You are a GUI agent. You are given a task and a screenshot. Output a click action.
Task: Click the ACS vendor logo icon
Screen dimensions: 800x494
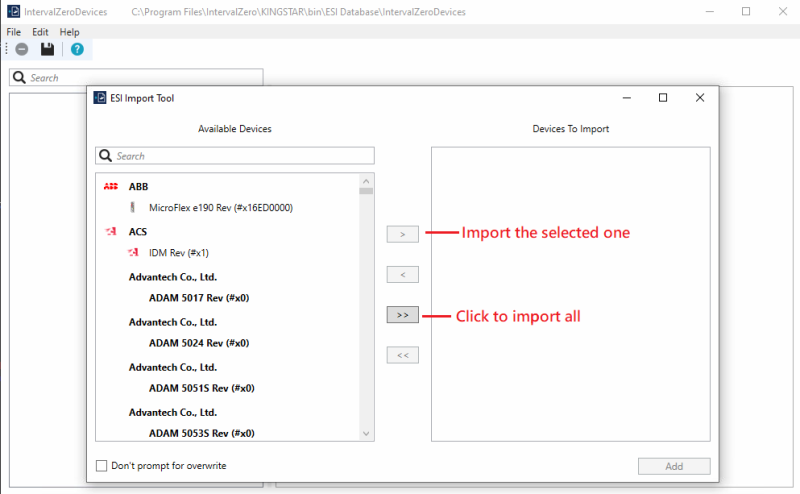[x=110, y=231]
